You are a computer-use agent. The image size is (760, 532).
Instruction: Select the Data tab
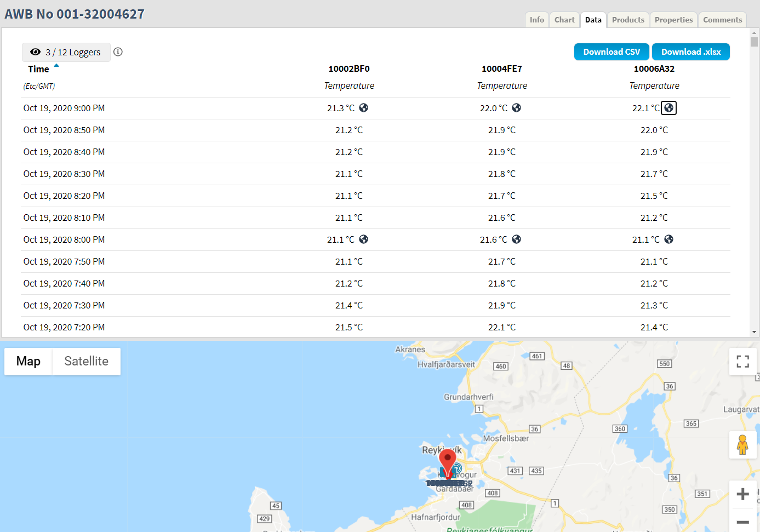(593, 20)
